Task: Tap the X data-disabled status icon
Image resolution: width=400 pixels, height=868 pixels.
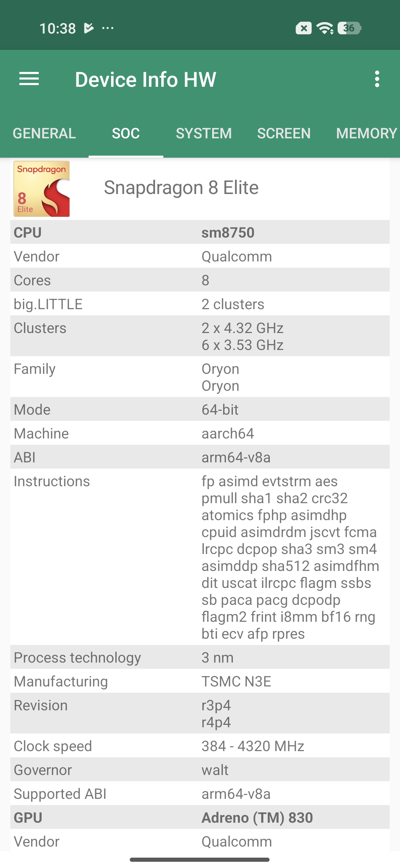Action: coord(303,28)
